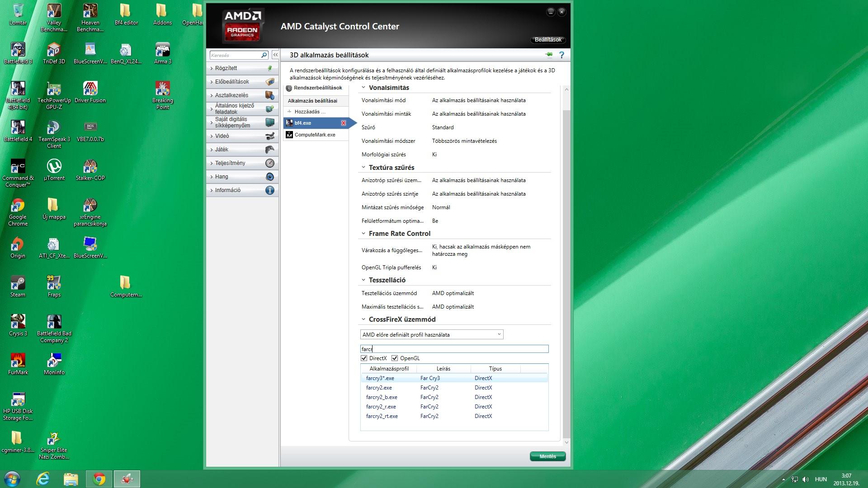The width and height of the screenshot is (868, 488).
Task: Open Chrome from the taskbar
Action: [99, 479]
